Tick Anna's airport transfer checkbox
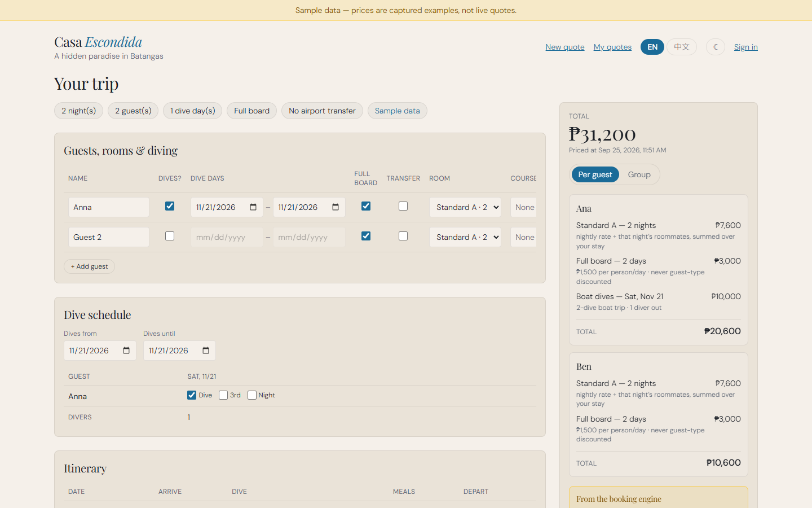The height and width of the screenshot is (508, 812). (x=403, y=206)
